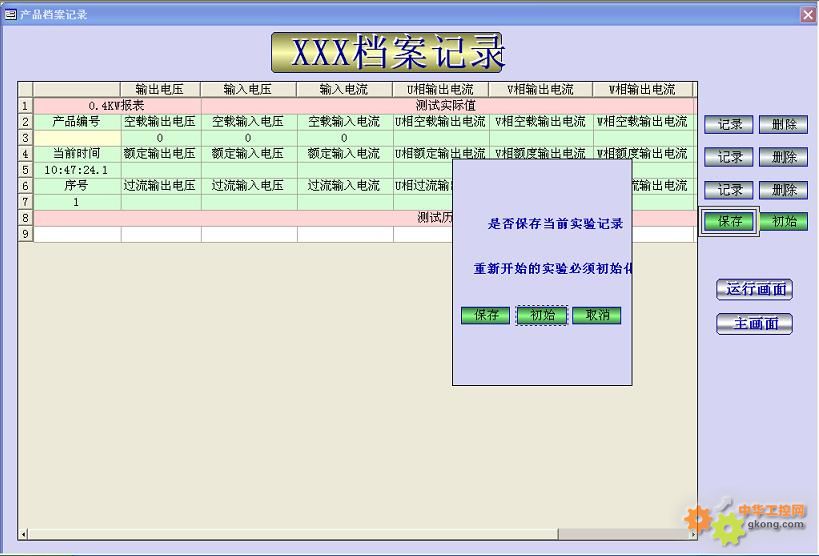The height and width of the screenshot is (556, 819).
Task: Click the third-row 删除 button
Action: (783, 189)
